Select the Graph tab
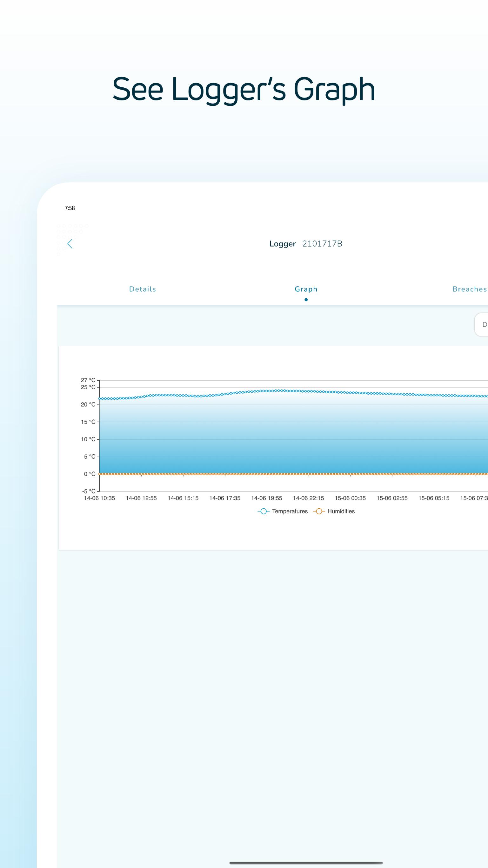Viewport: 488px width, 868px height. tap(306, 289)
